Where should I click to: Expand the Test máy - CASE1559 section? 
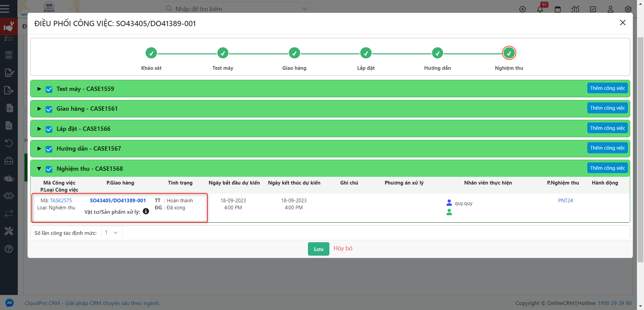[x=39, y=89]
